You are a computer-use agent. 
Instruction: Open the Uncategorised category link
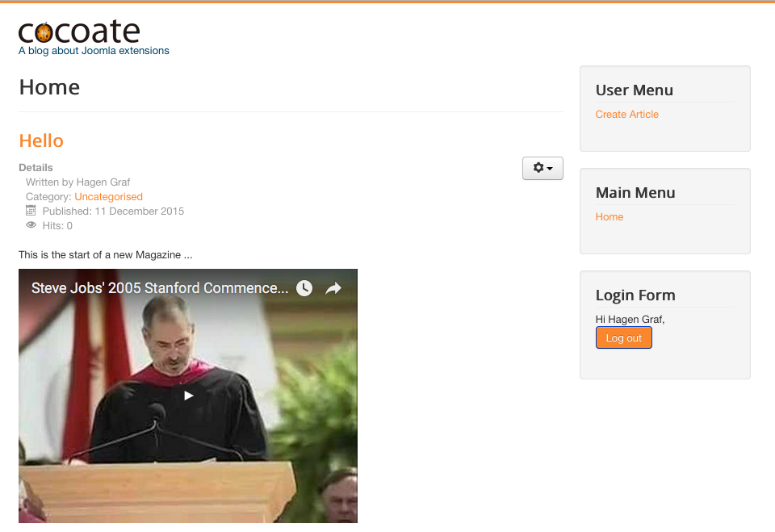click(x=108, y=197)
